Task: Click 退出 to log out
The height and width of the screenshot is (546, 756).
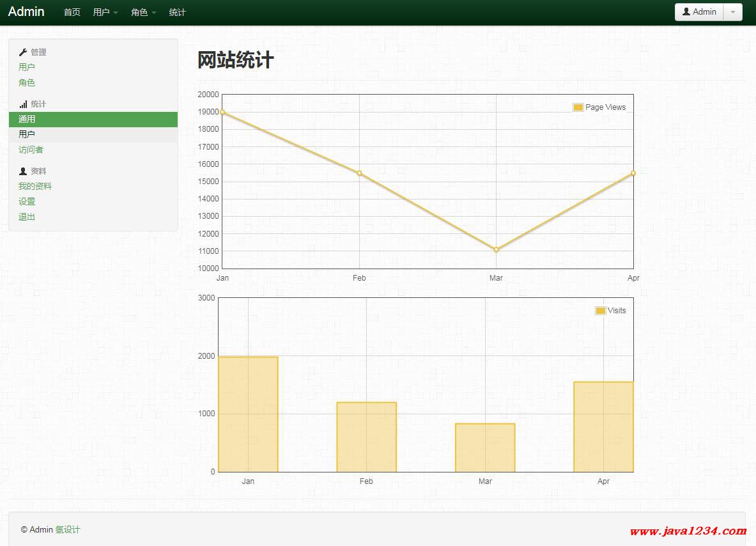Action: [26, 217]
